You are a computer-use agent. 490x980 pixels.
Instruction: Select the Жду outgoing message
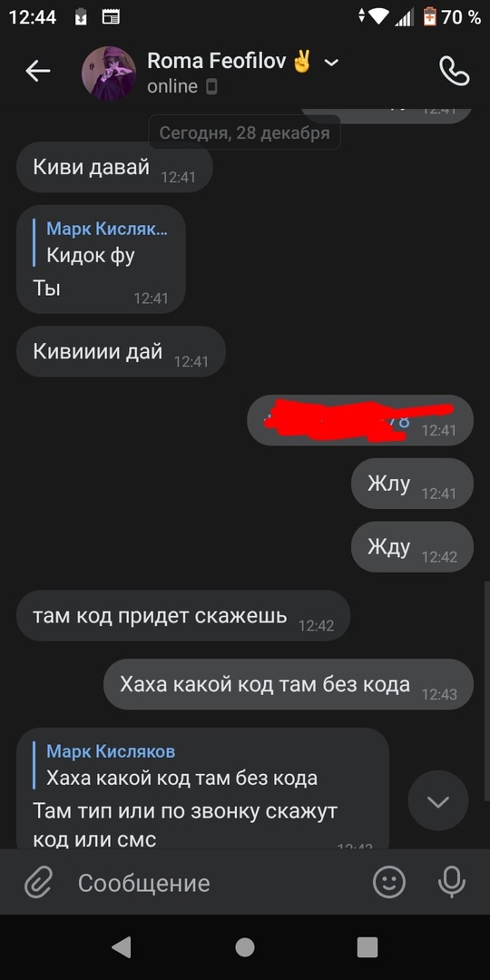pyautogui.click(x=413, y=547)
